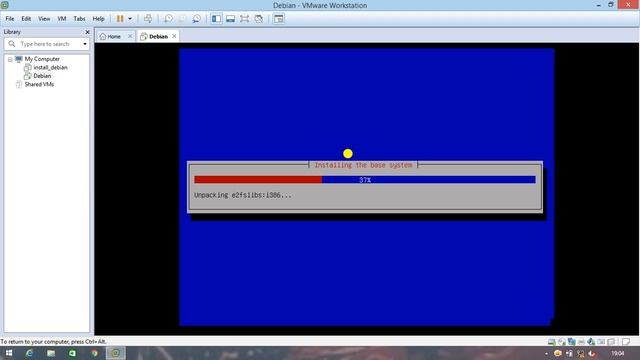Screen dimensions: 640x360
Task: Click the sound card status bar icon
Action: (591, 342)
